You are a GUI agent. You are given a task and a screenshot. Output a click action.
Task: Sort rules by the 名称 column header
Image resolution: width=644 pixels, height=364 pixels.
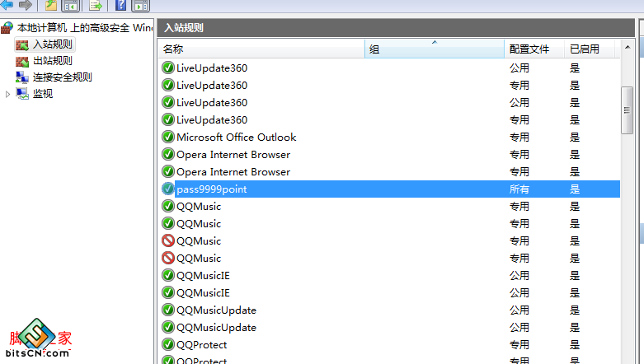[261, 49]
